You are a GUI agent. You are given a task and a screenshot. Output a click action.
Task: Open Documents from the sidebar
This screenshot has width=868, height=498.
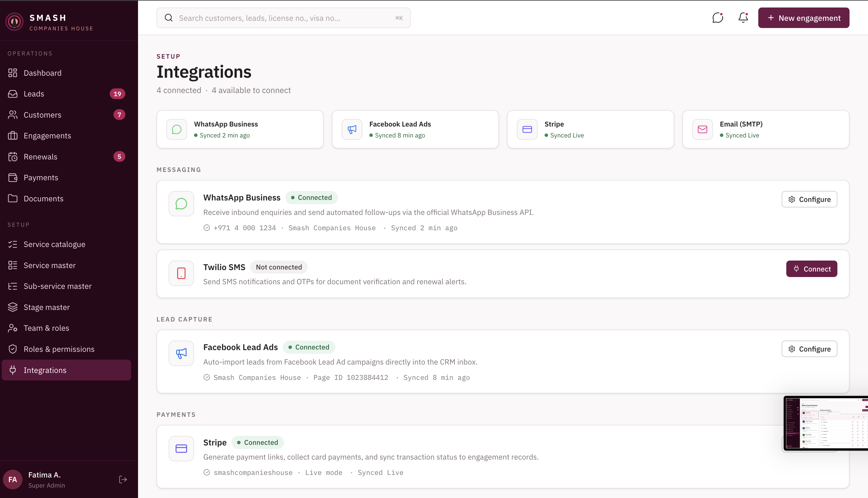(x=66, y=198)
